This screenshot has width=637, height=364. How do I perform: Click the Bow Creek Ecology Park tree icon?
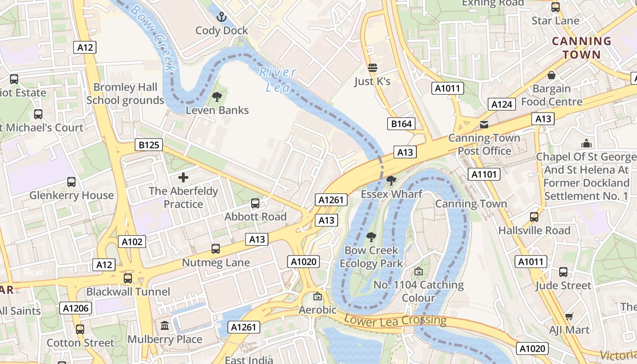coord(371,237)
